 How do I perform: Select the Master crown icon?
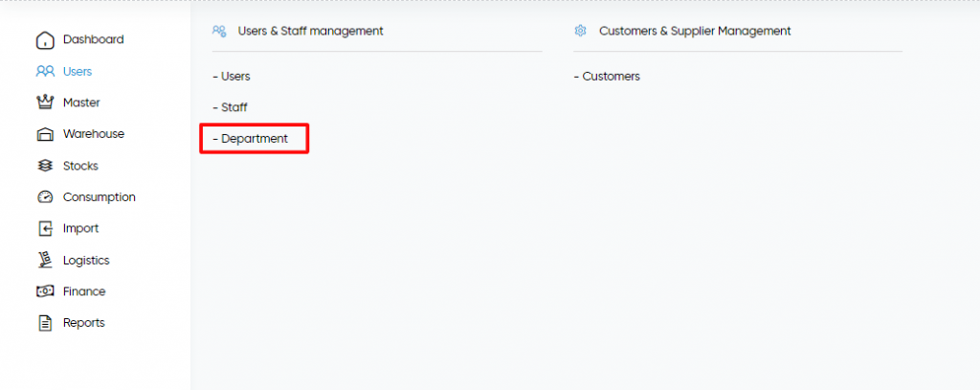(45, 102)
